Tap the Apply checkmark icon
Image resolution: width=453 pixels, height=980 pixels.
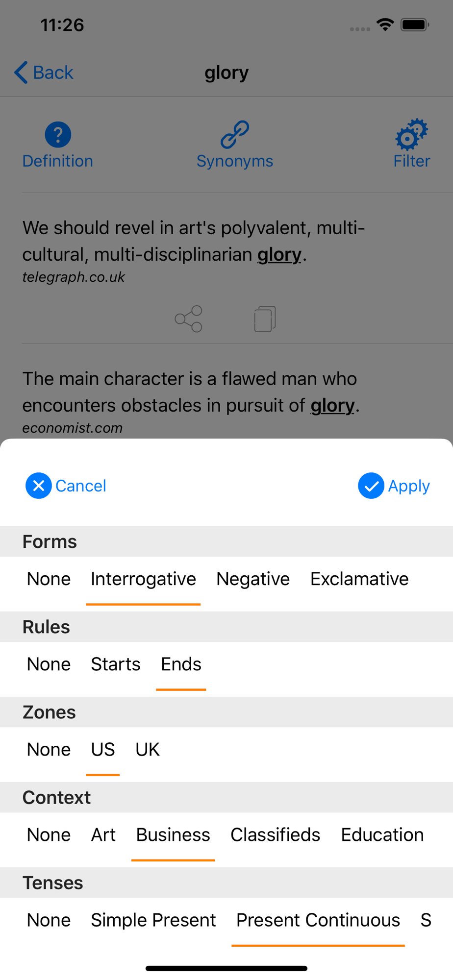(371, 486)
